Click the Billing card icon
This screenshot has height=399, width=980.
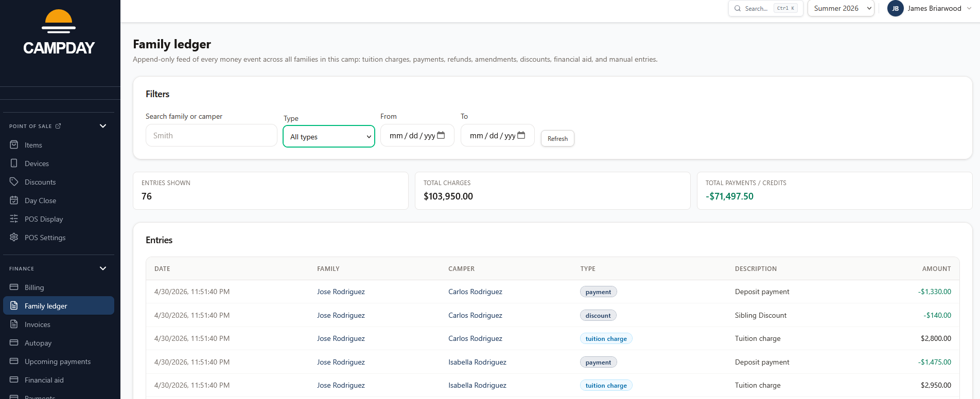point(14,287)
